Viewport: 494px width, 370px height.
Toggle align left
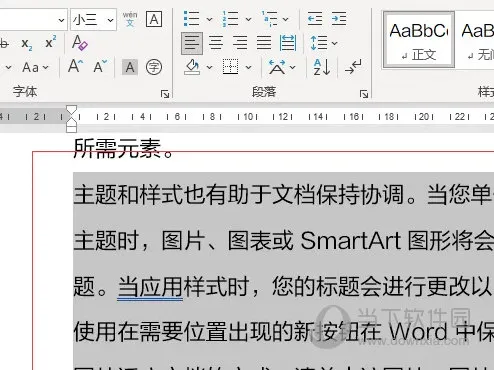[x=192, y=43]
